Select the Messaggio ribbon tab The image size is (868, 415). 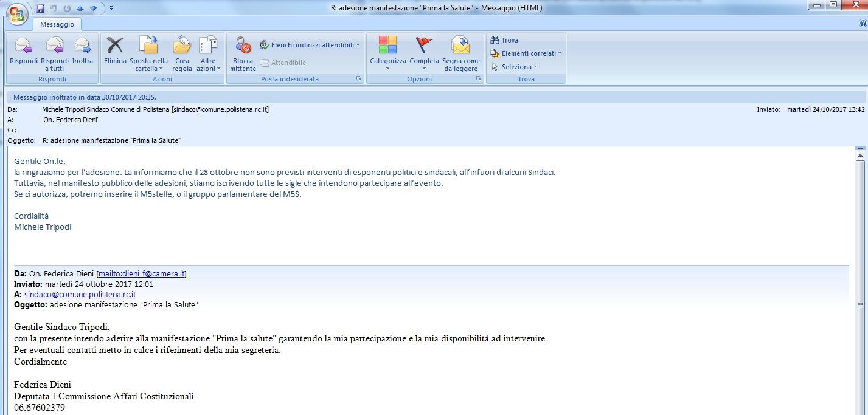click(x=57, y=24)
